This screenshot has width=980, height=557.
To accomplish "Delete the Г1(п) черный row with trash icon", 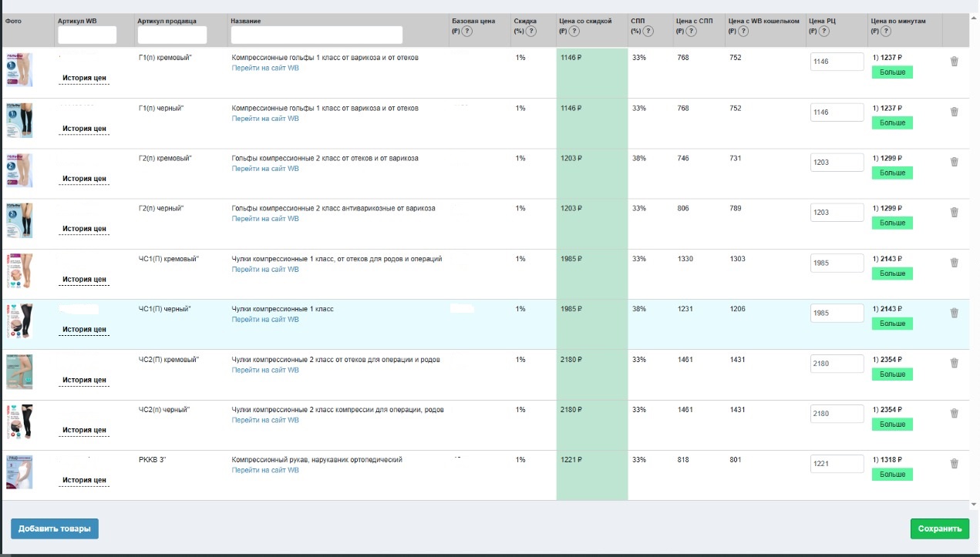I will [x=954, y=112].
